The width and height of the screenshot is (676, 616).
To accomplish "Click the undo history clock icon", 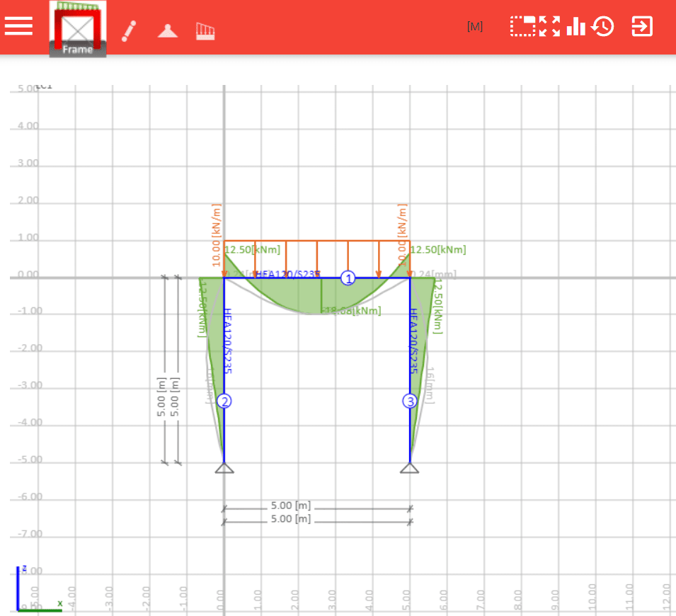I will click(x=602, y=26).
